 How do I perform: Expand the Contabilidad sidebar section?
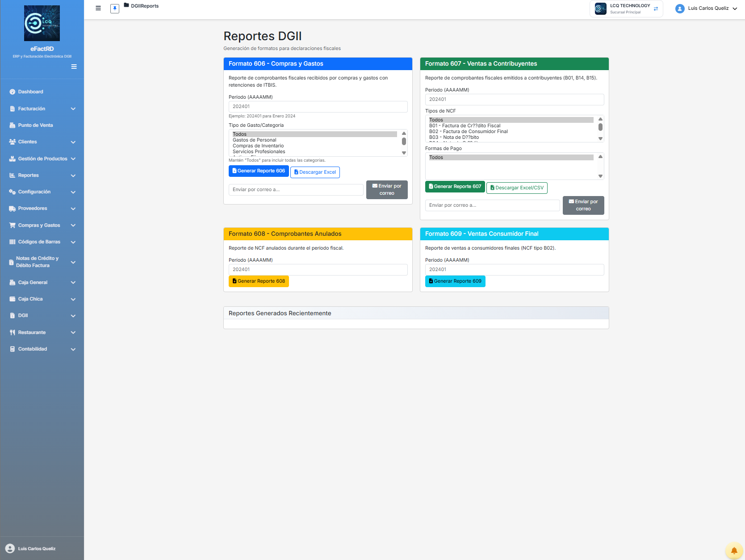(x=42, y=349)
